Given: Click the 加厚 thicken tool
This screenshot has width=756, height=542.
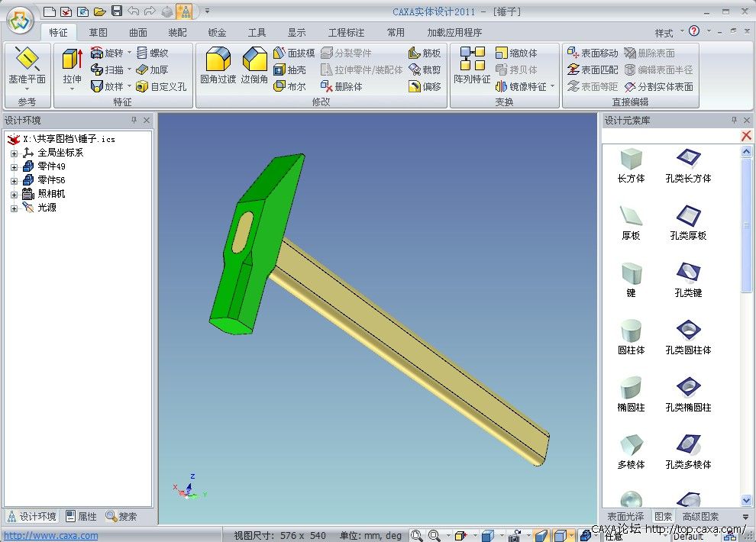Looking at the screenshot, I should (x=153, y=69).
